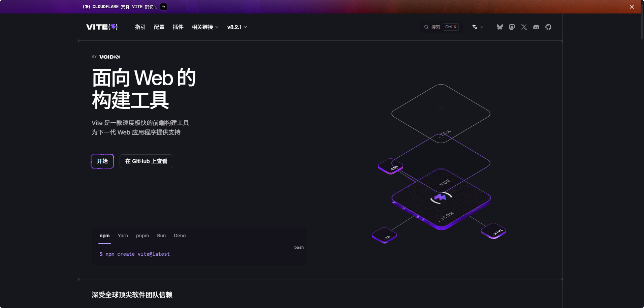Open the 配置 config nav item
Viewport: 644px width, 308px height.
pos(159,27)
